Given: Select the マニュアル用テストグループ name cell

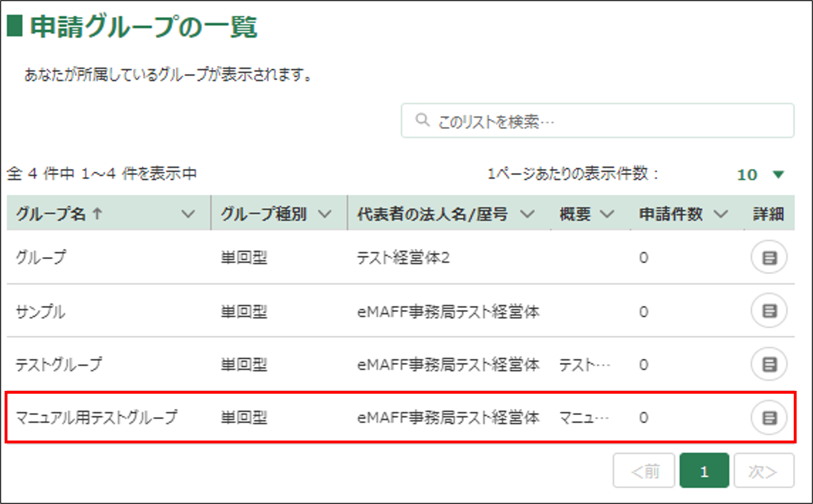Looking at the screenshot, I should (x=97, y=417).
